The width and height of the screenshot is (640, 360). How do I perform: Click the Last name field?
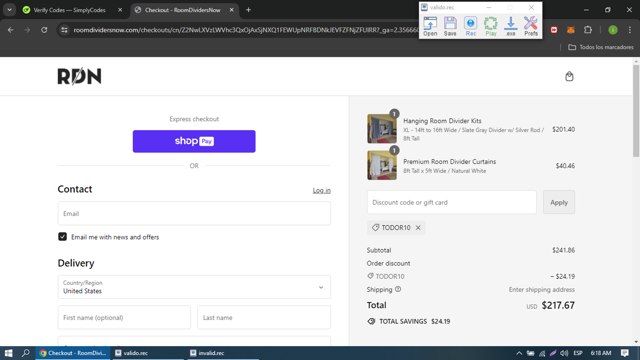click(264, 318)
